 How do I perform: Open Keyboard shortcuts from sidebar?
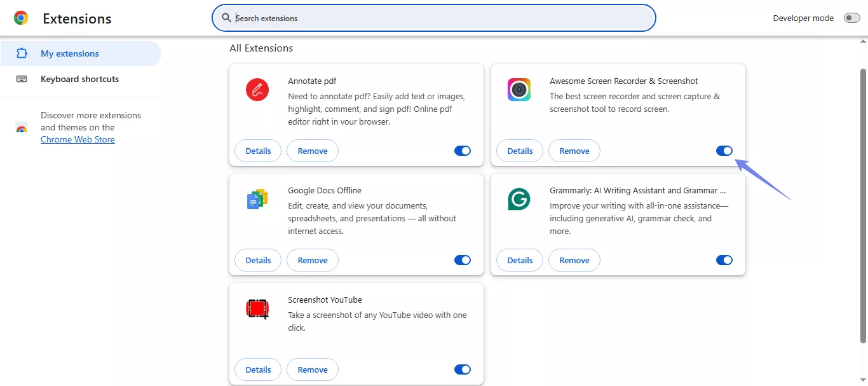79,78
